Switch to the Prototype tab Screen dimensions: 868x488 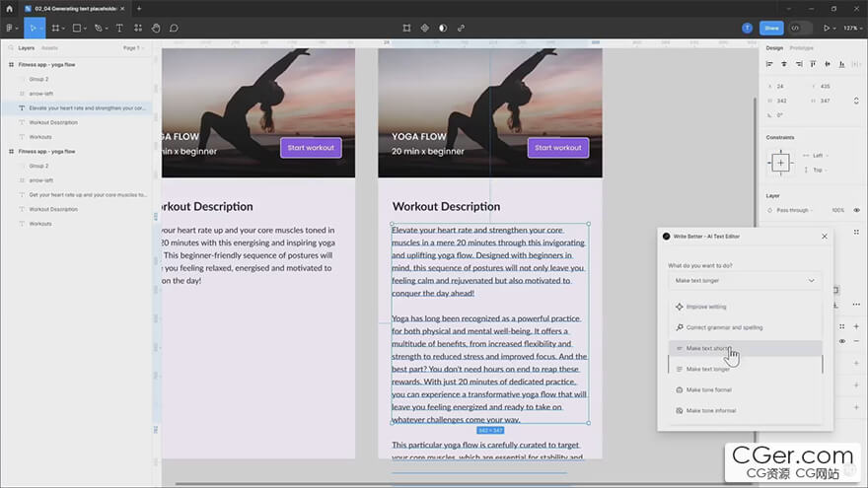pyautogui.click(x=802, y=48)
